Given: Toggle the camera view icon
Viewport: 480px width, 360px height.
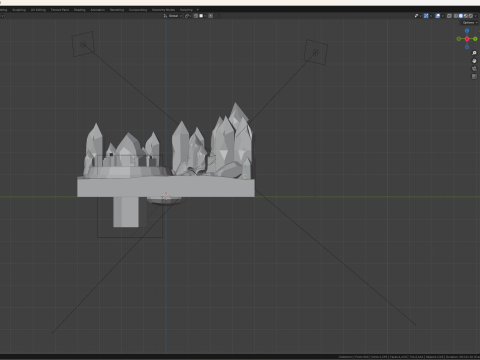Looking at the screenshot, I should 474,69.
